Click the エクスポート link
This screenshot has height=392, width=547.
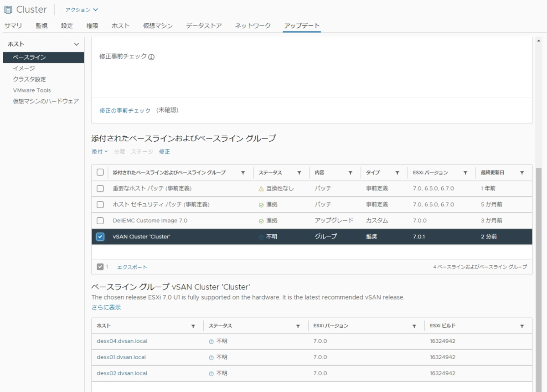(132, 267)
